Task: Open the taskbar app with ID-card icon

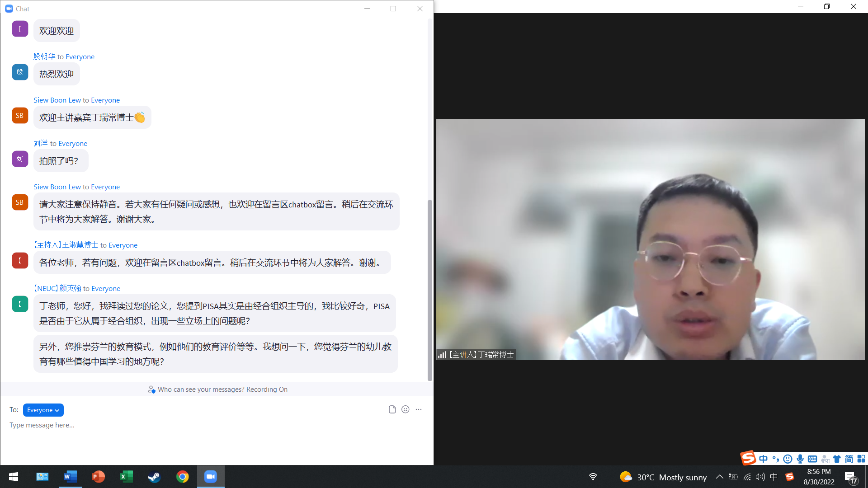Action: coord(42,477)
